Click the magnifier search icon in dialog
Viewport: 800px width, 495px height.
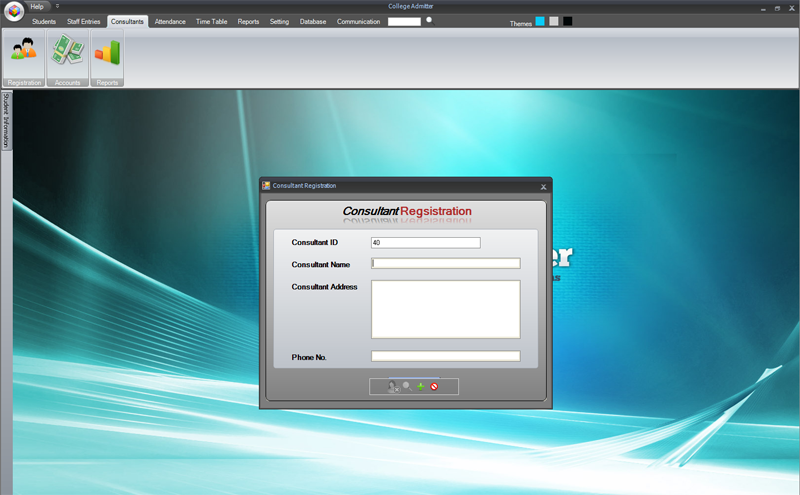[407, 386]
